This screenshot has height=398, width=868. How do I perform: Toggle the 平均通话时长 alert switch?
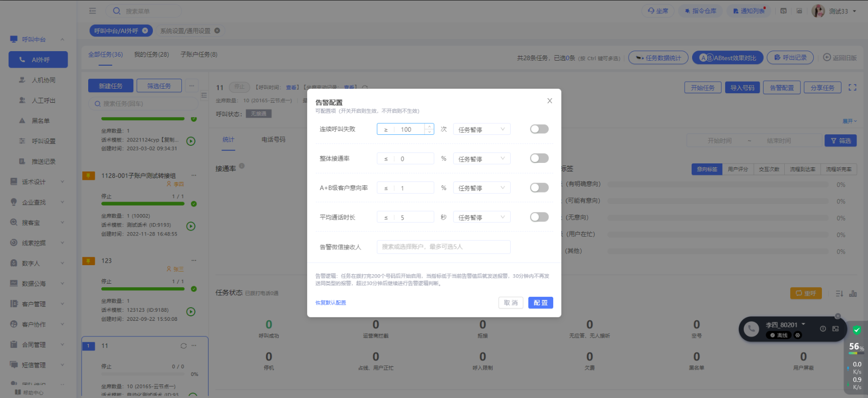click(x=539, y=217)
